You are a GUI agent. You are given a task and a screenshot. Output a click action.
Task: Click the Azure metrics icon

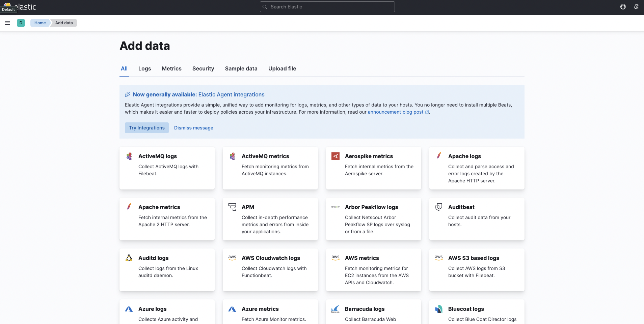232,309
